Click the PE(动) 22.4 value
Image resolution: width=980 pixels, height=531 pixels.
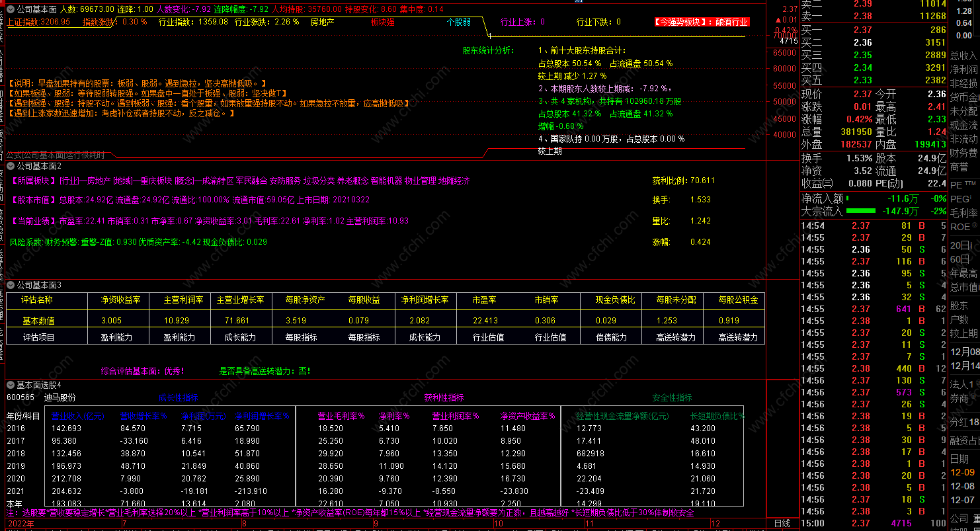pos(936,183)
